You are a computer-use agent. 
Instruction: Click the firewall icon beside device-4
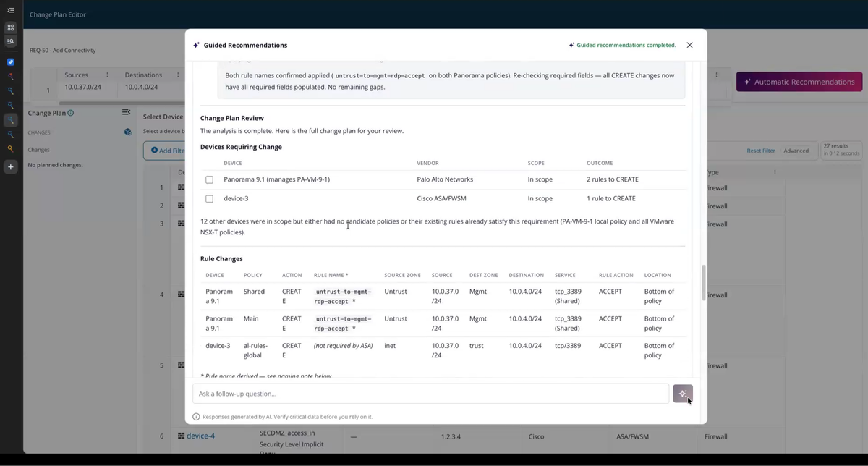point(182,436)
